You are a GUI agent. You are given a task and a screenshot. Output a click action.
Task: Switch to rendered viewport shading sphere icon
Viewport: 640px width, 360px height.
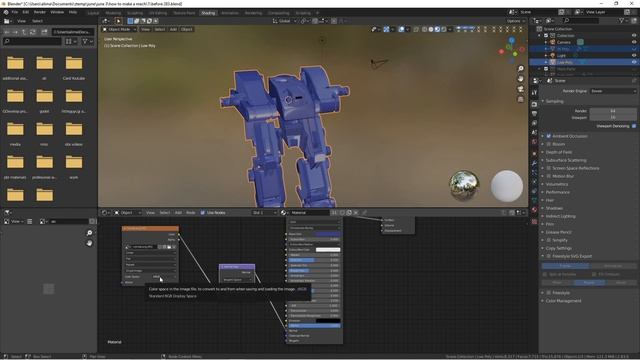(x=444, y=29)
